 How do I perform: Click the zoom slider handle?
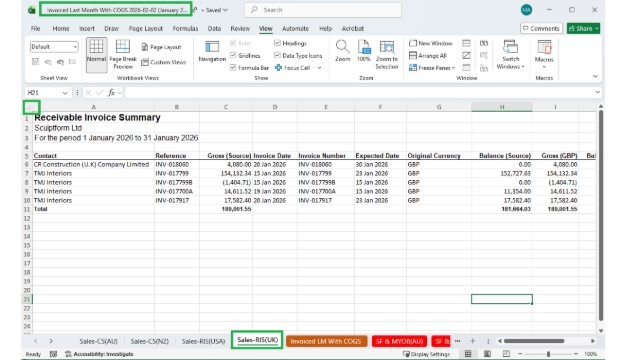tap(548, 354)
